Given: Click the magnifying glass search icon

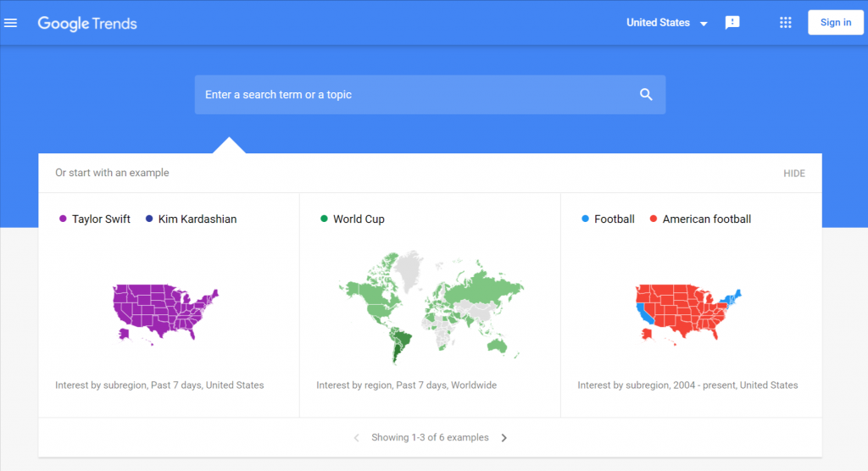Looking at the screenshot, I should pyautogui.click(x=646, y=95).
